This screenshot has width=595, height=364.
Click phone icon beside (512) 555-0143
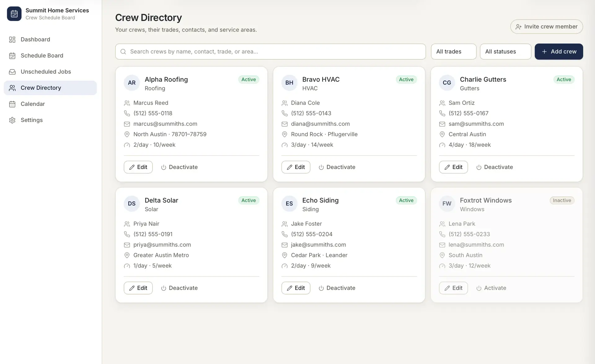(x=284, y=113)
